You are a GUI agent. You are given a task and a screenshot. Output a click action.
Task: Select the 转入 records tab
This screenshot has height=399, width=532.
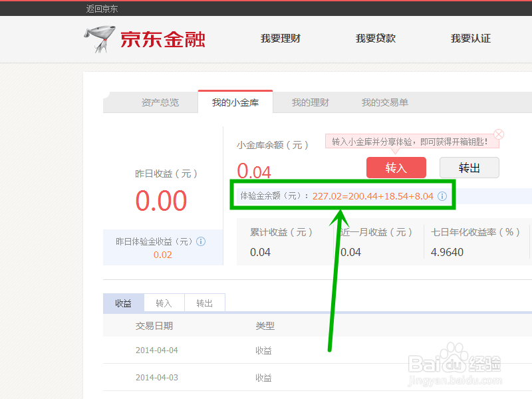click(x=164, y=303)
